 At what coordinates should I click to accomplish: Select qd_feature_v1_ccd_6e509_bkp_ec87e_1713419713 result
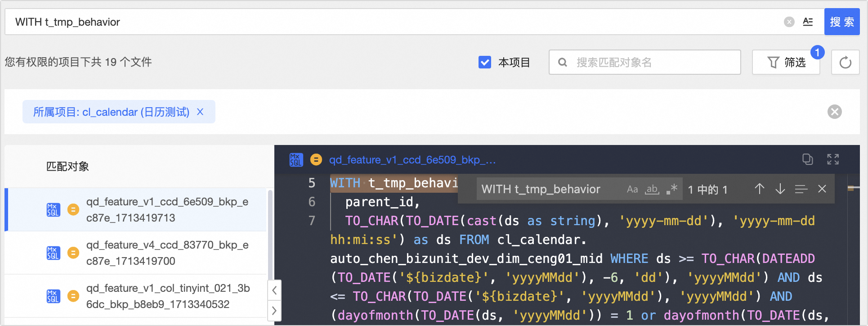tap(136, 209)
